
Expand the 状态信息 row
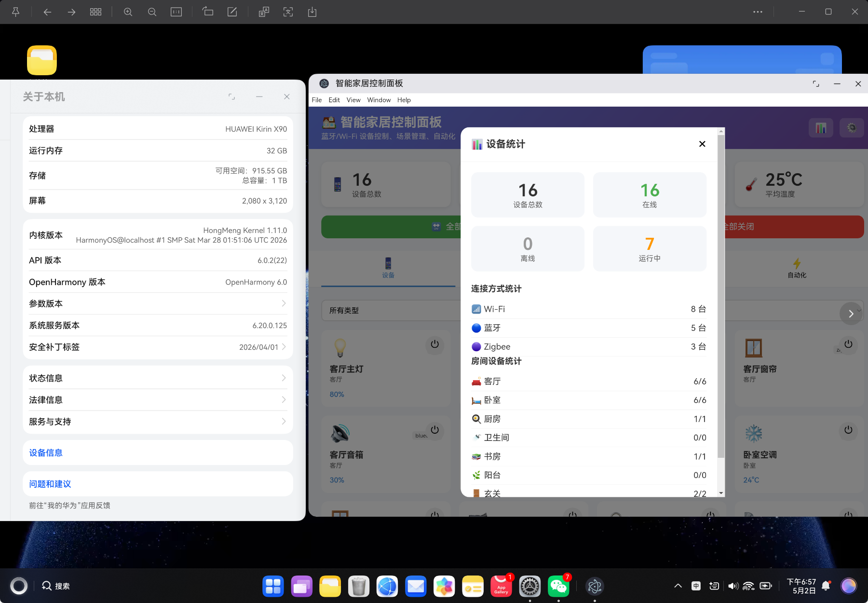tap(158, 378)
